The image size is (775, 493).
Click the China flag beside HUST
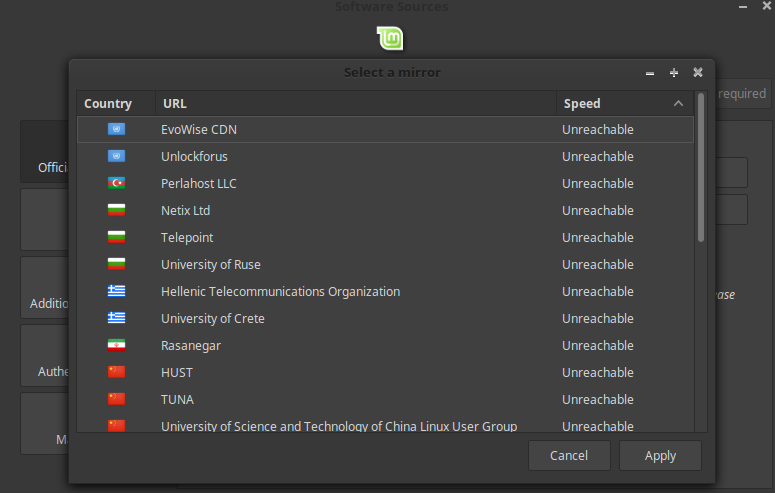click(x=117, y=372)
